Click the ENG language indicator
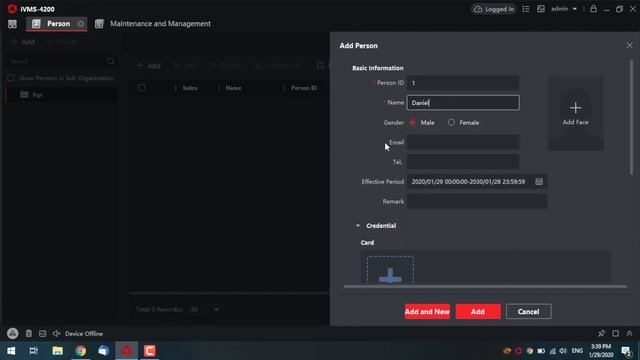 coord(577,351)
